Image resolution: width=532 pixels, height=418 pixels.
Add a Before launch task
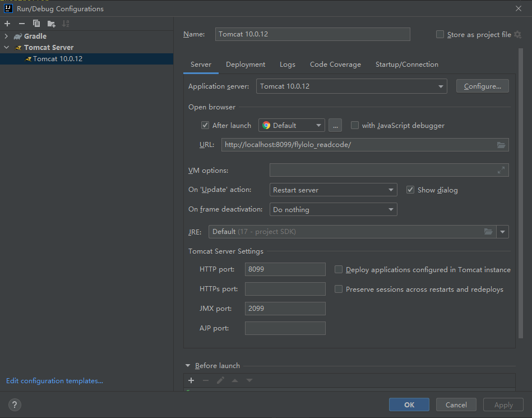pyautogui.click(x=191, y=380)
